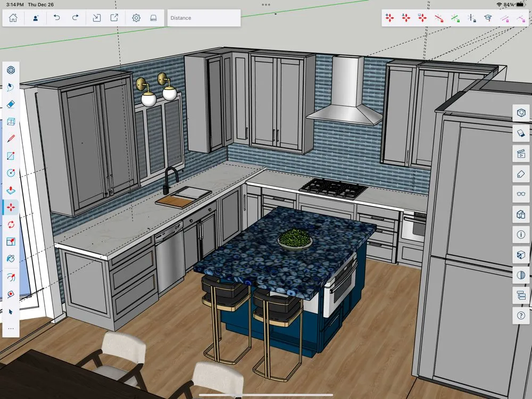Toggle the green axis lock
Image resolution: width=532 pixels, height=399 pixels.
(x=455, y=18)
